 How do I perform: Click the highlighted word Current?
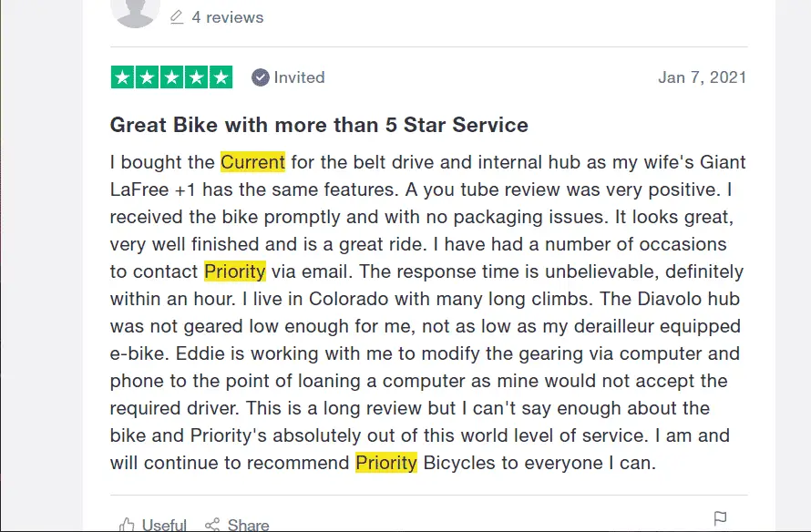(253, 162)
